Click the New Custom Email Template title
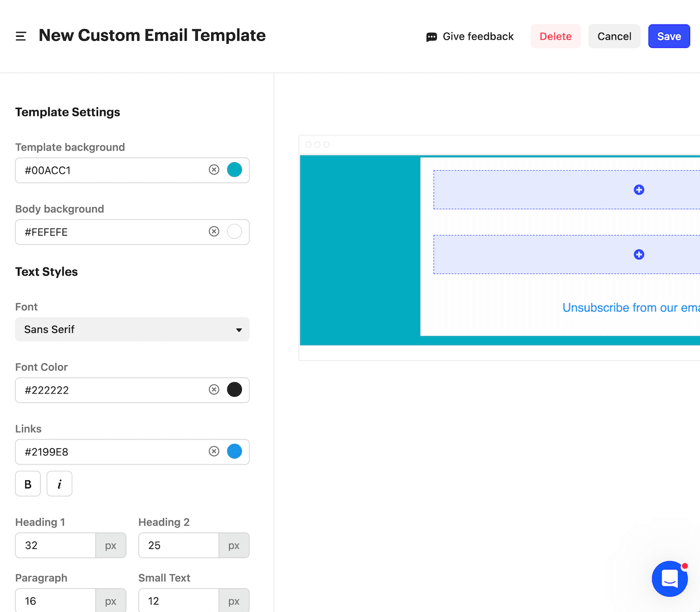 pyautogui.click(x=152, y=35)
